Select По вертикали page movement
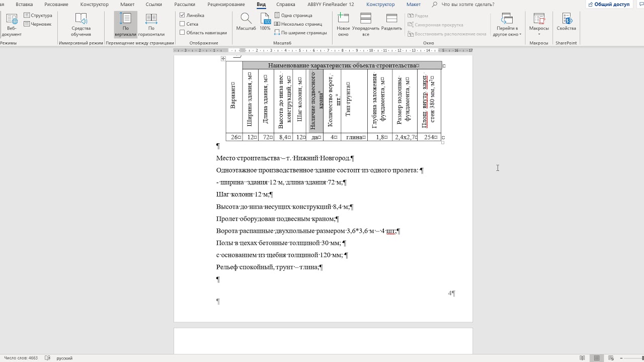This screenshot has width=644, height=362. (125, 25)
